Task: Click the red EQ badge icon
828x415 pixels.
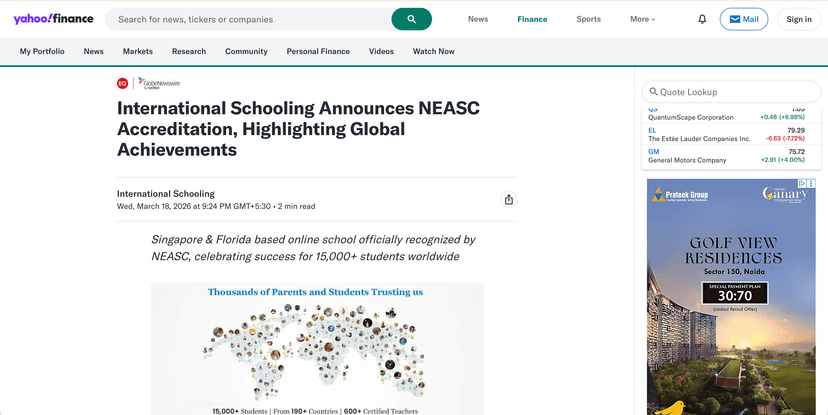Action: [x=123, y=83]
